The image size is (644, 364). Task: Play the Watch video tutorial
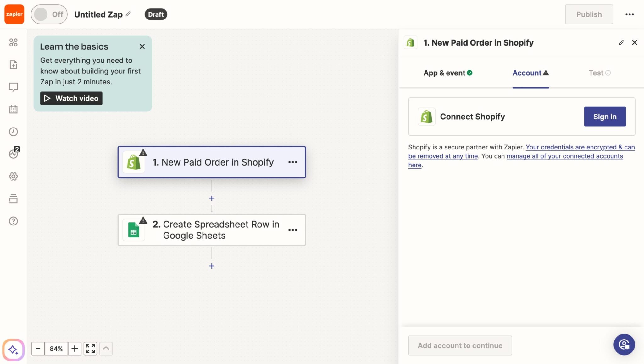(x=71, y=98)
